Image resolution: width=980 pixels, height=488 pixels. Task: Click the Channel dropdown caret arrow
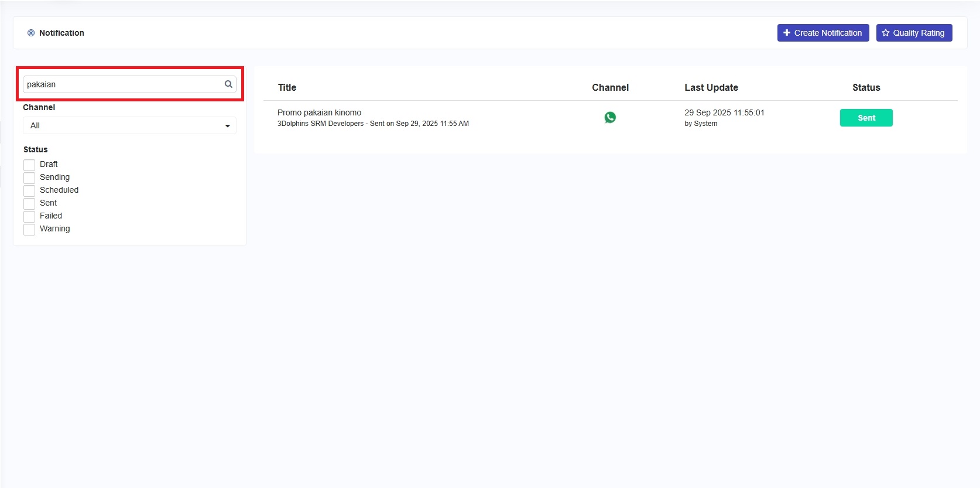pyautogui.click(x=228, y=126)
